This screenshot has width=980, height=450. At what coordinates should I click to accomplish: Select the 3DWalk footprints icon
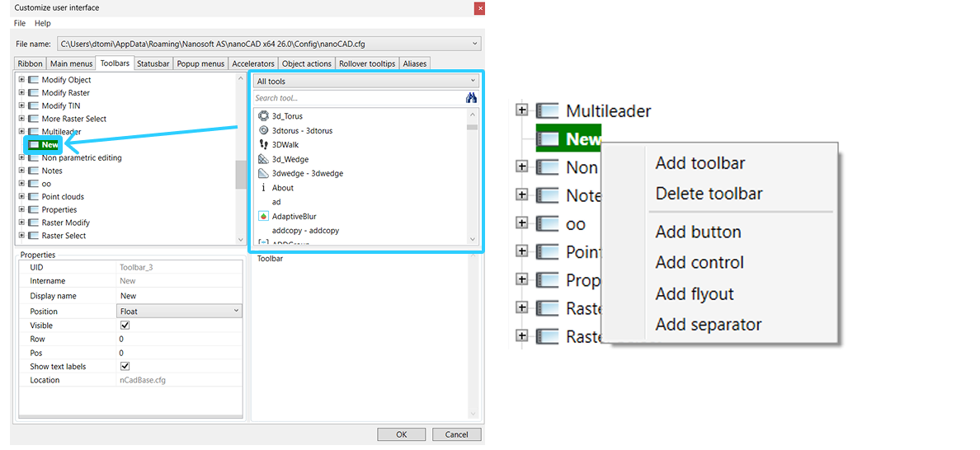(x=263, y=145)
